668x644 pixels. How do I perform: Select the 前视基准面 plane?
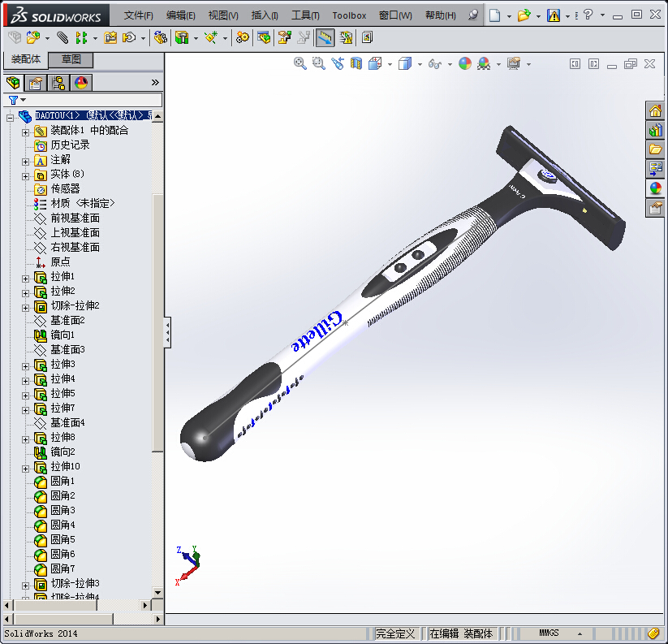coord(75,218)
